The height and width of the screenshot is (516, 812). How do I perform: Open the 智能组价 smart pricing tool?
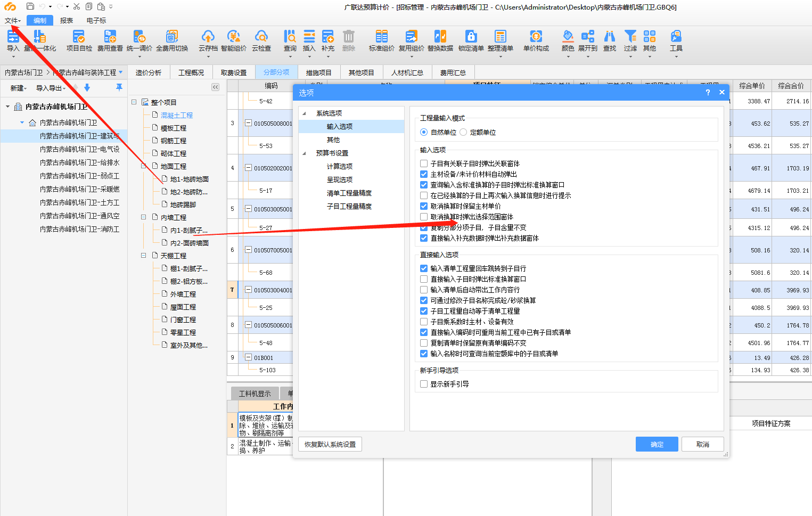click(233, 40)
